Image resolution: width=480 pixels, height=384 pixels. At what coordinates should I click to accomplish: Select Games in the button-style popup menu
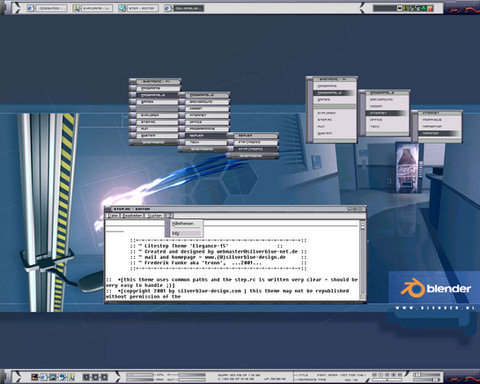click(155, 102)
